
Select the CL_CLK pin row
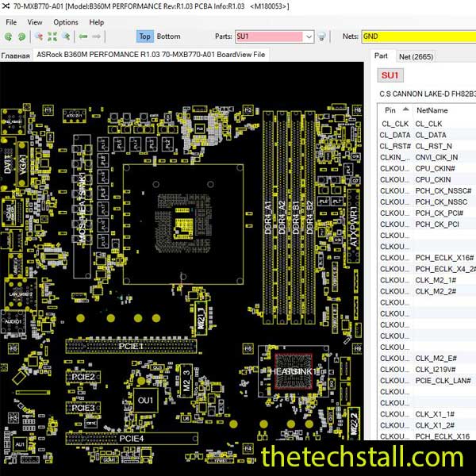(427, 124)
